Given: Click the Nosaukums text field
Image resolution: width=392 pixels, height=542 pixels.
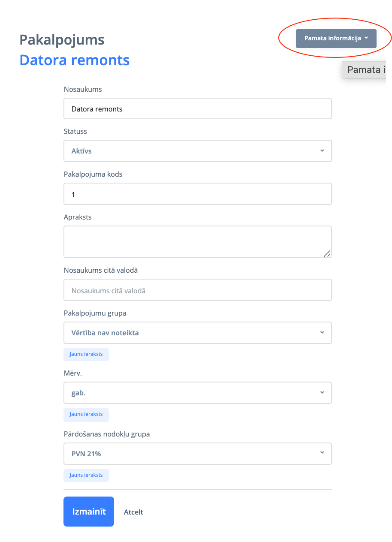Looking at the screenshot, I should point(197,109).
